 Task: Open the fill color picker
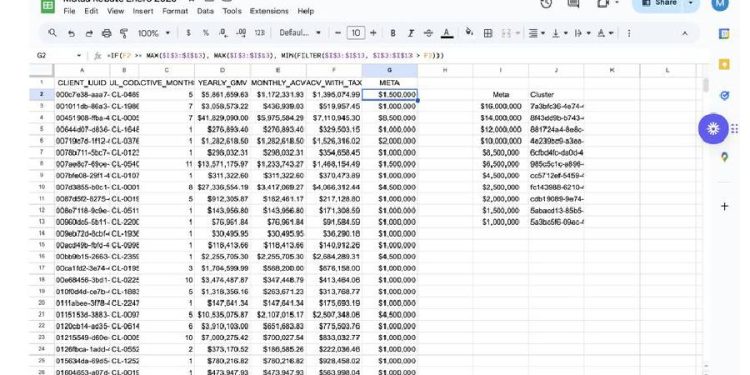(x=469, y=33)
